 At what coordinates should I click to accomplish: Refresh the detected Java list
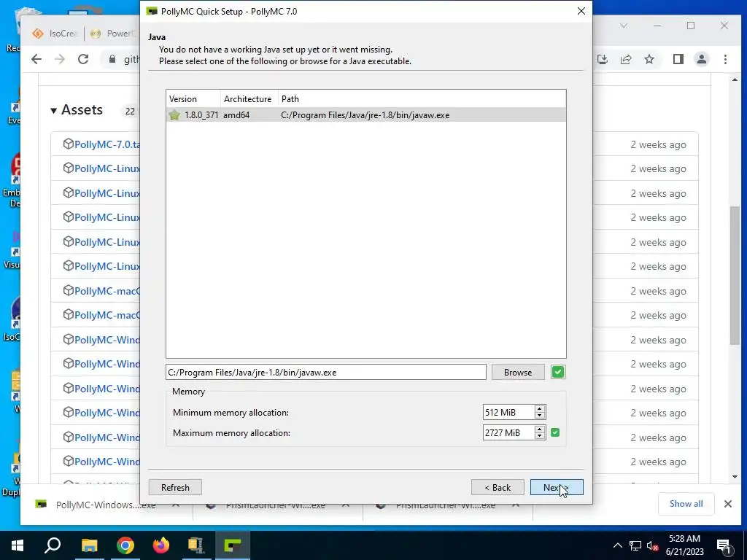pyautogui.click(x=175, y=487)
